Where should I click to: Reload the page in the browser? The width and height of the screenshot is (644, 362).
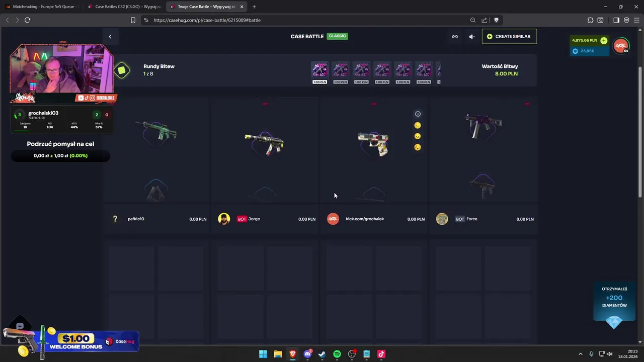click(x=27, y=20)
